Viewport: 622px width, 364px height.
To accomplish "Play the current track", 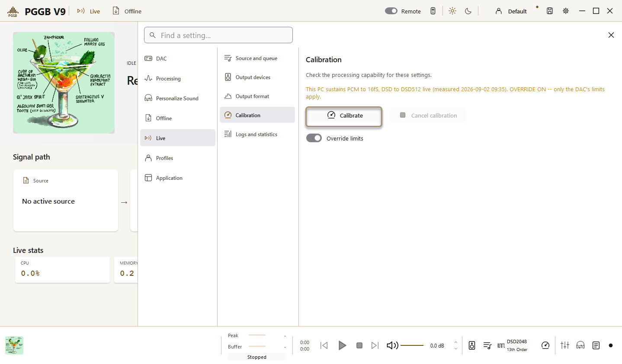I will click(342, 345).
